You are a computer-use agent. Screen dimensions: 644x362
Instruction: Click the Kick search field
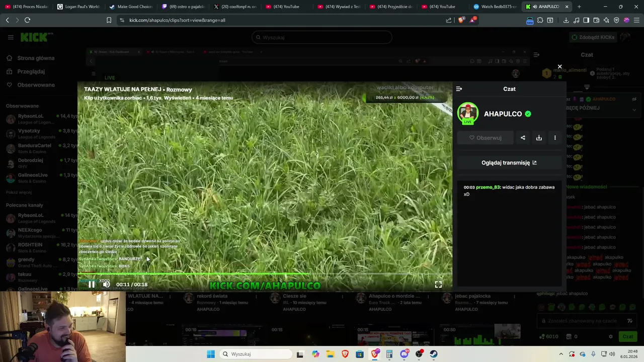point(321,37)
